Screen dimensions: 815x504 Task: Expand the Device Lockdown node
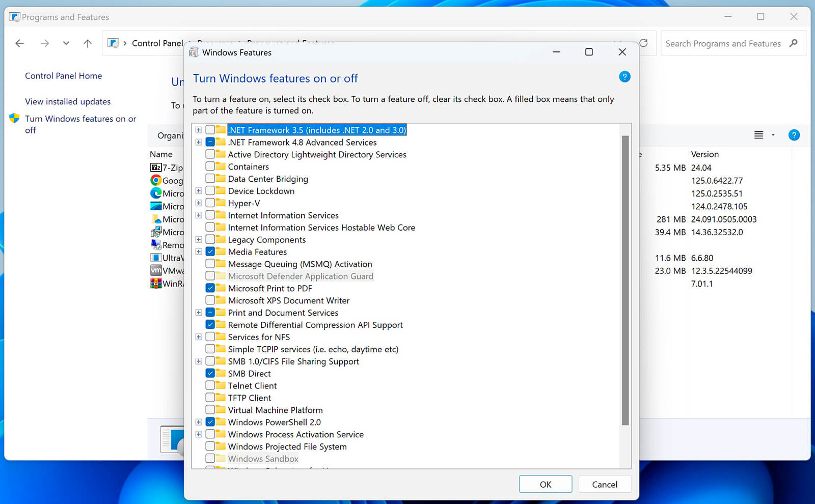tap(199, 191)
